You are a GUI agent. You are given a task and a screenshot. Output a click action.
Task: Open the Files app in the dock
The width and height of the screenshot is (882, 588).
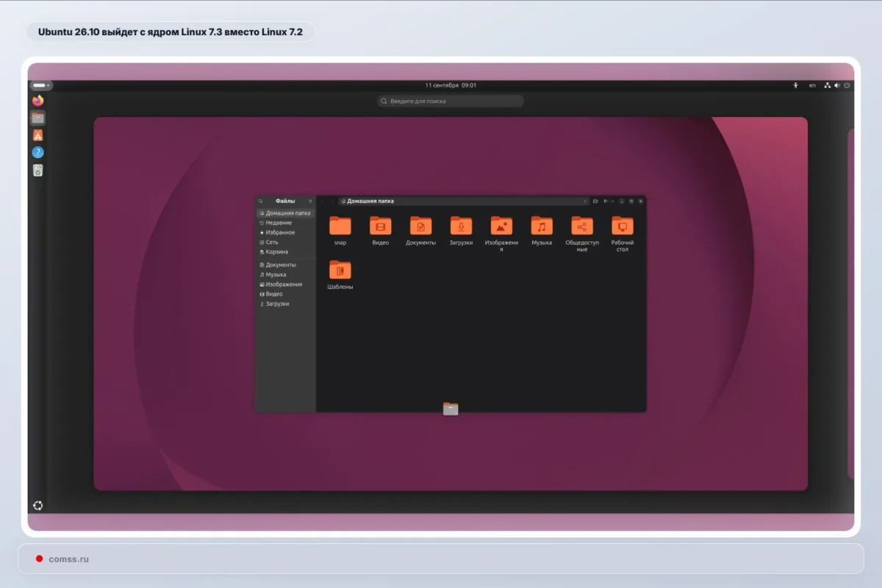coord(37,118)
